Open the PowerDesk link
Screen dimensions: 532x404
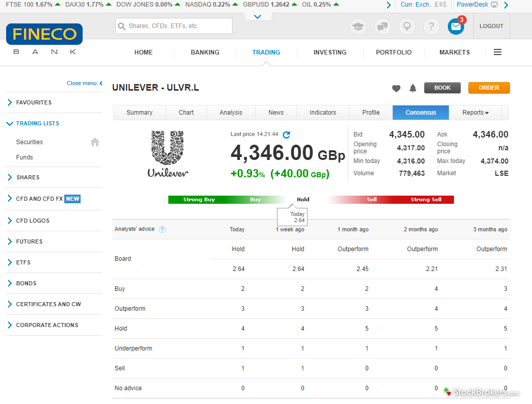pyautogui.click(x=477, y=5)
